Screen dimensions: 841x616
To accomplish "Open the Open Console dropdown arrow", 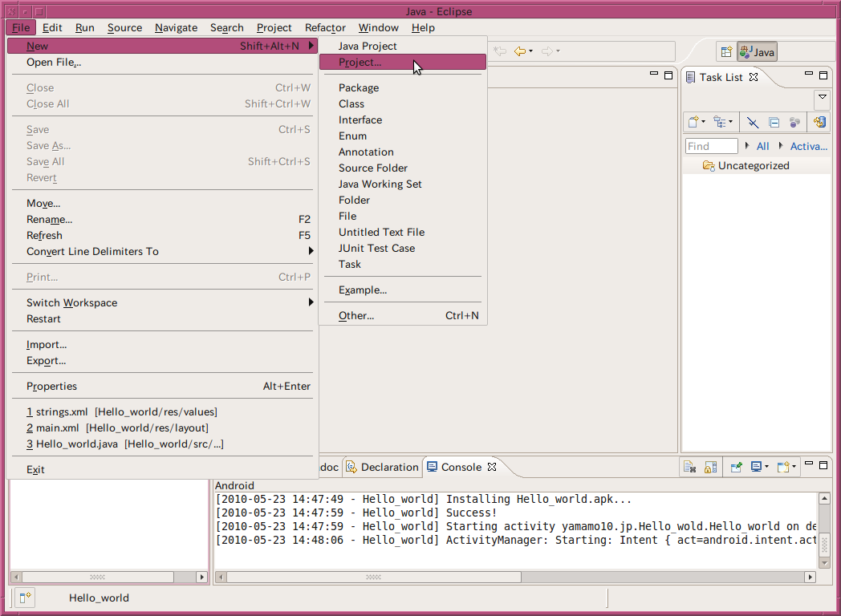I will (794, 467).
